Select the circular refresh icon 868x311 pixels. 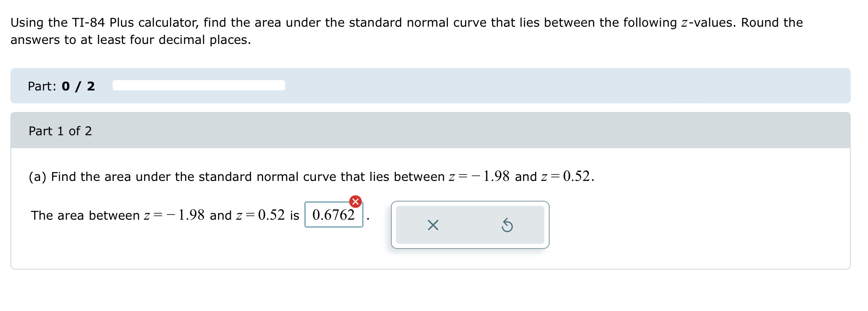point(508,226)
